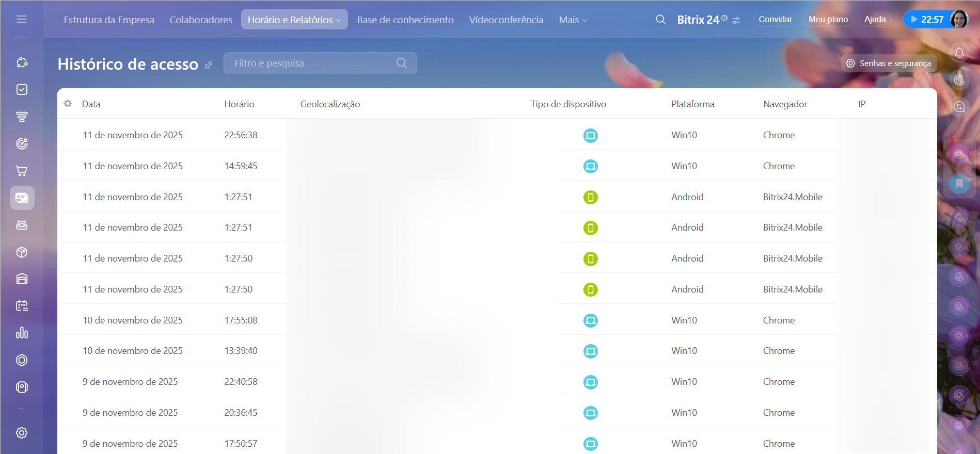The width and height of the screenshot is (980, 454).
Task: Open the Tasks checkmark icon in sidebar
Action: pyautogui.click(x=22, y=90)
